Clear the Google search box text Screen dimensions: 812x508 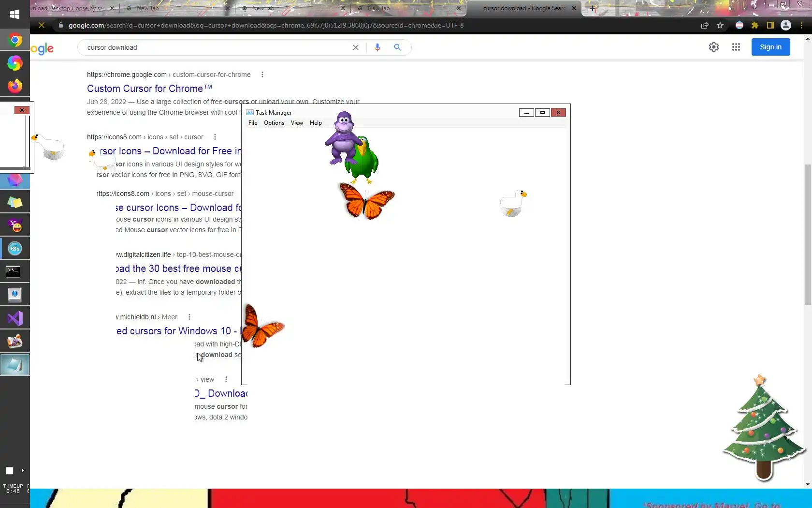click(356, 47)
